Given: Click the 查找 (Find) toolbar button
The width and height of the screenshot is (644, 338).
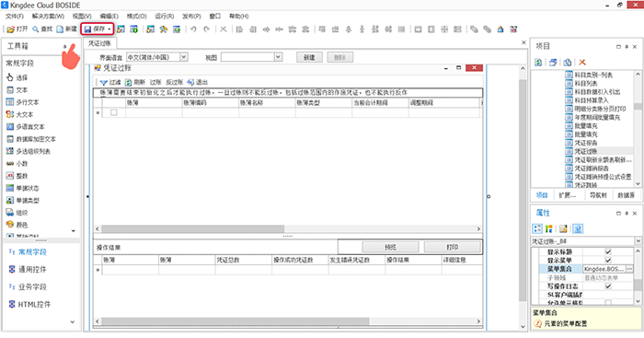Looking at the screenshot, I should (x=42, y=29).
